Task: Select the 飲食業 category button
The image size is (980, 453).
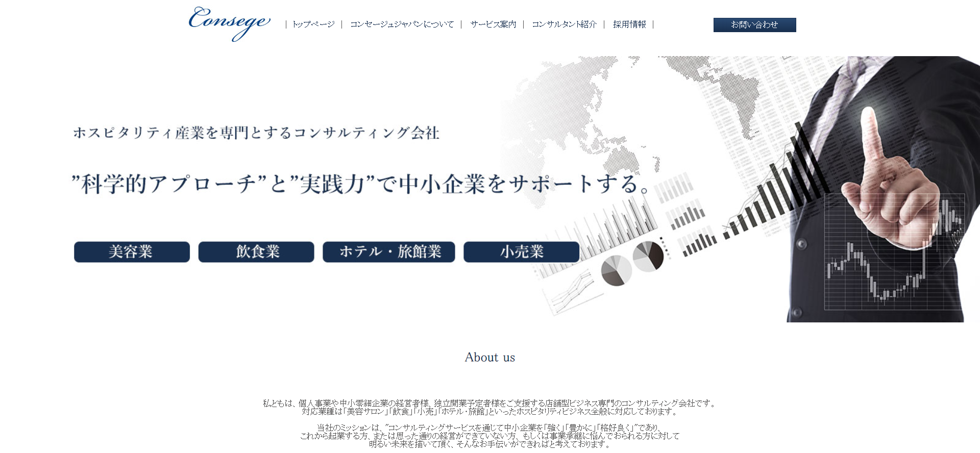Action: coord(256,252)
